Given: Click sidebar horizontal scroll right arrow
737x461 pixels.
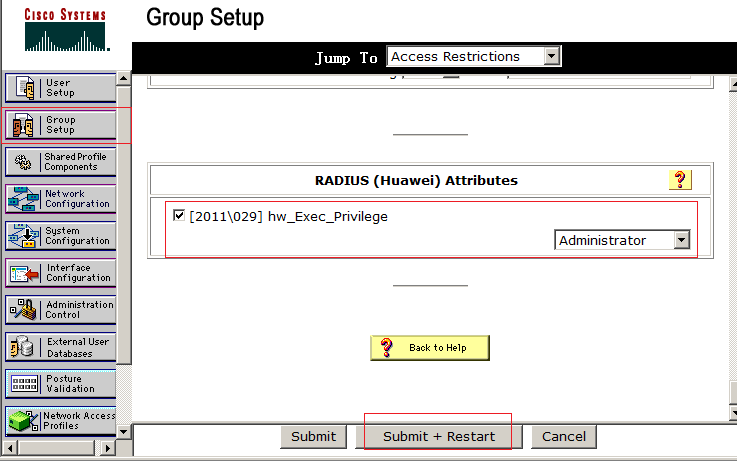Looking at the screenshot, I should [108, 448].
